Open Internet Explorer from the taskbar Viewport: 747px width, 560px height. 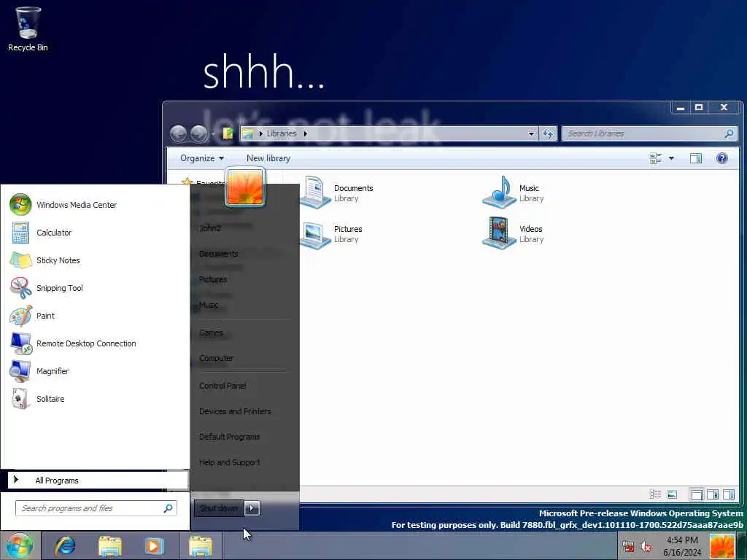65,545
